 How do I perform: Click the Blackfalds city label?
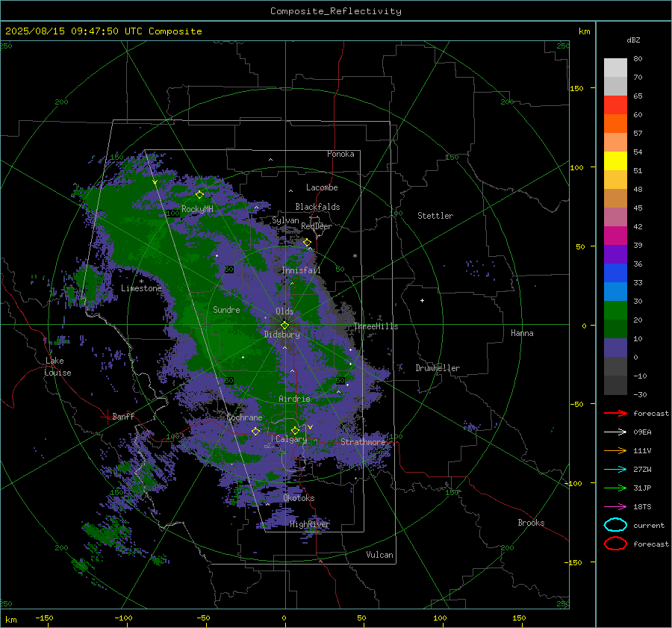tap(317, 207)
